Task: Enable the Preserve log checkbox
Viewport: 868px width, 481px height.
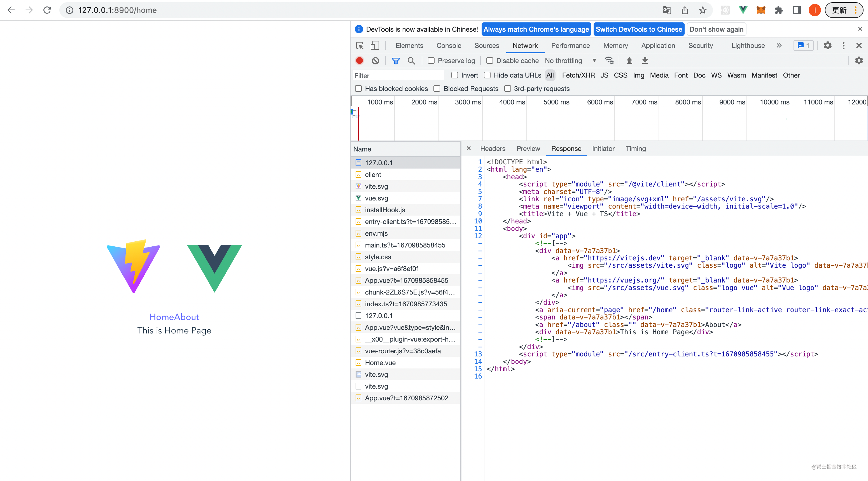Action: click(431, 61)
